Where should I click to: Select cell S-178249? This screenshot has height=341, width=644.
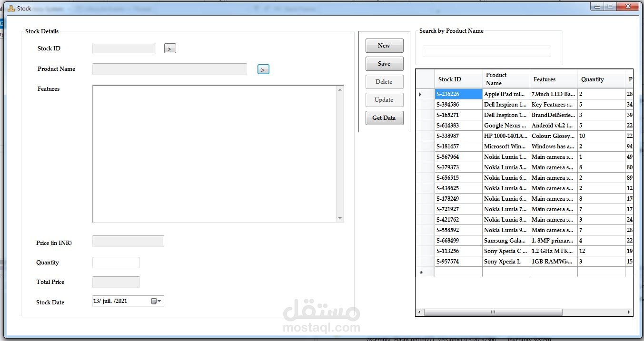click(x=458, y=199)
